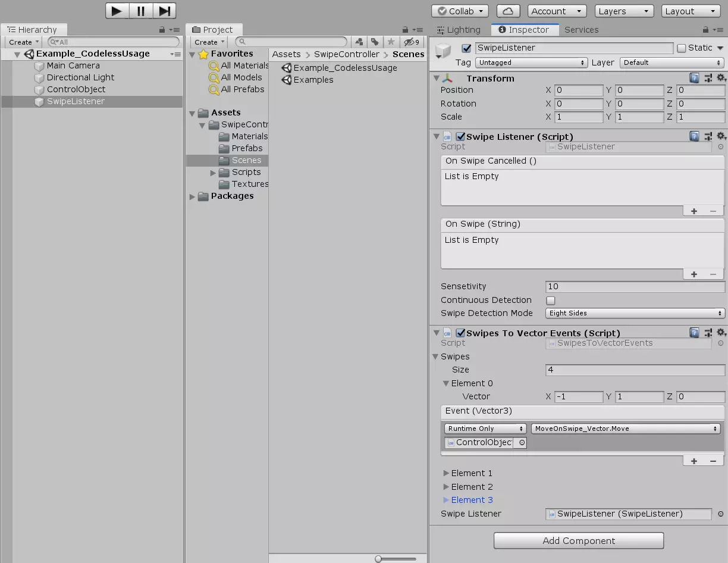Click the Hierarchy search field
This screenshot has height=563, width=728.
(x=114, y=42)
